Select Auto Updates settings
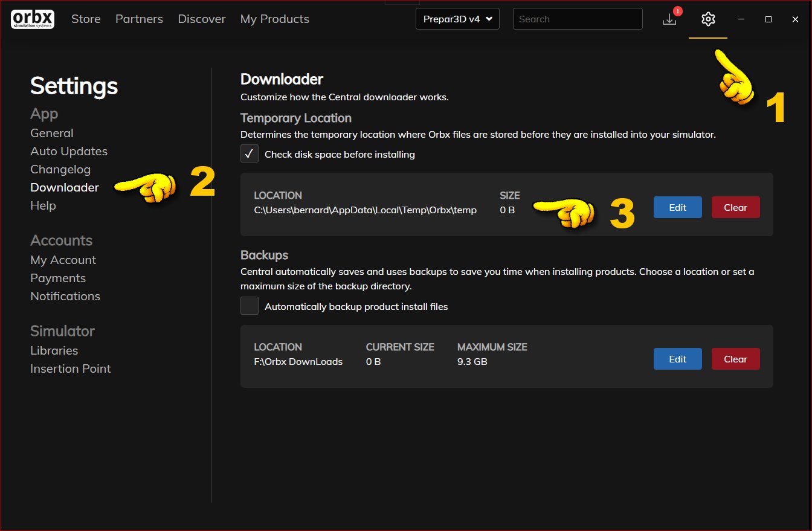The height and width of the screenshot is (531, 812). click(x=69, y=151)
